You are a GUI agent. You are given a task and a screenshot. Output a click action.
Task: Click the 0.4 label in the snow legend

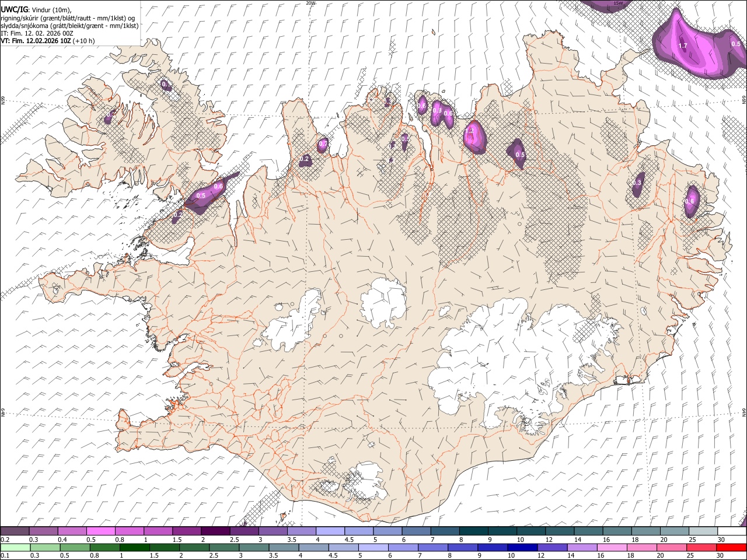[62, 540]
